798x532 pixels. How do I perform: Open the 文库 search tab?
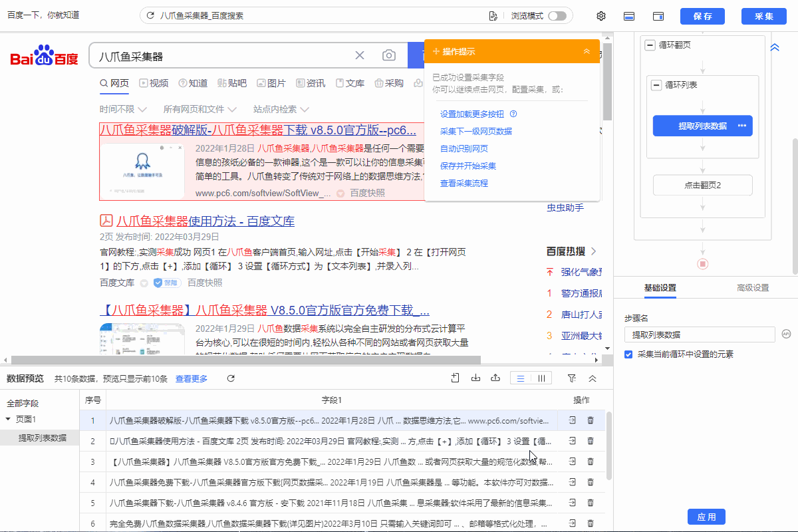coord(350,83)
